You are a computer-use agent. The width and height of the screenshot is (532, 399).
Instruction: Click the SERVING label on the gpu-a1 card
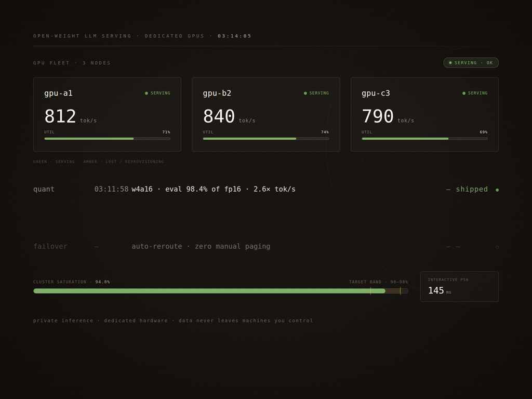tap(161, 93)
